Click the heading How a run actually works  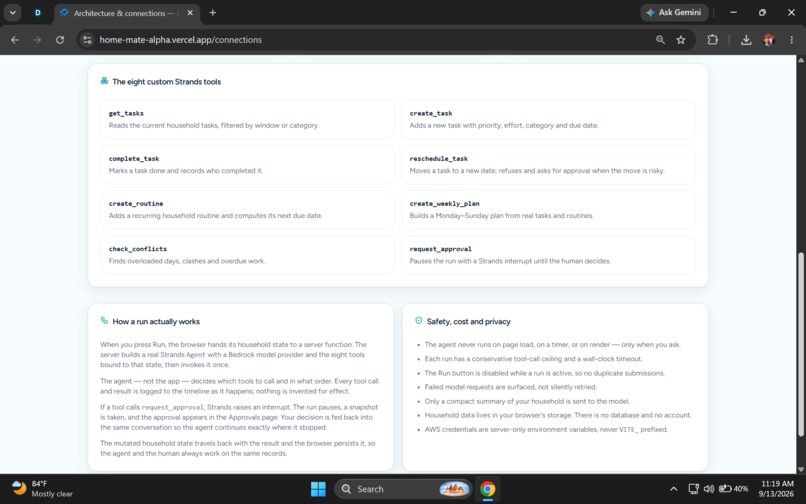coord(156,321)
